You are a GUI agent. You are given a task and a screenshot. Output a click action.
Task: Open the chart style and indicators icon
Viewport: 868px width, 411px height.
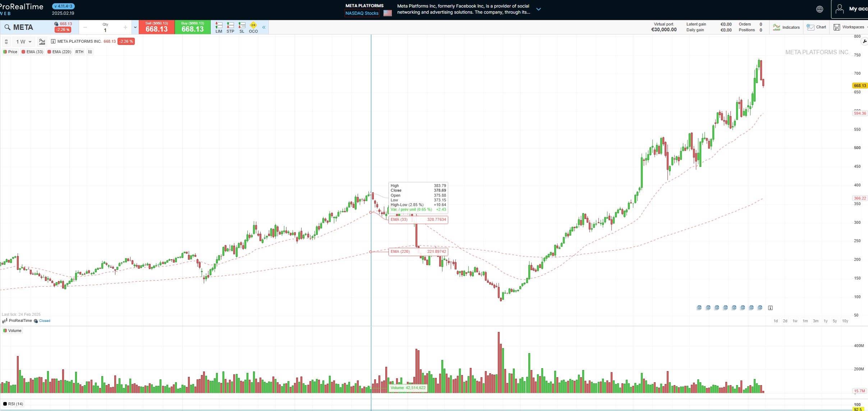tap(42, 42)
